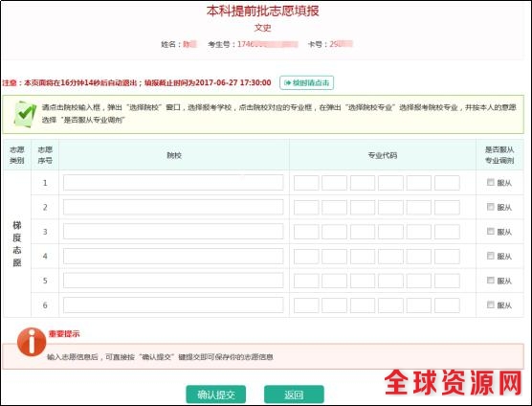Check 服从 checkbox for preference 1
532x406 pixels.
[490, 182]
